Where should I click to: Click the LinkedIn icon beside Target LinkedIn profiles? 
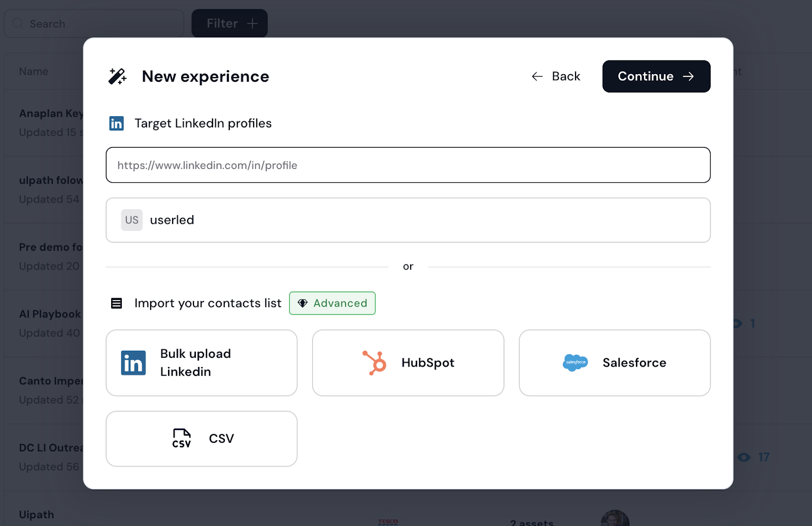[116, 123]
